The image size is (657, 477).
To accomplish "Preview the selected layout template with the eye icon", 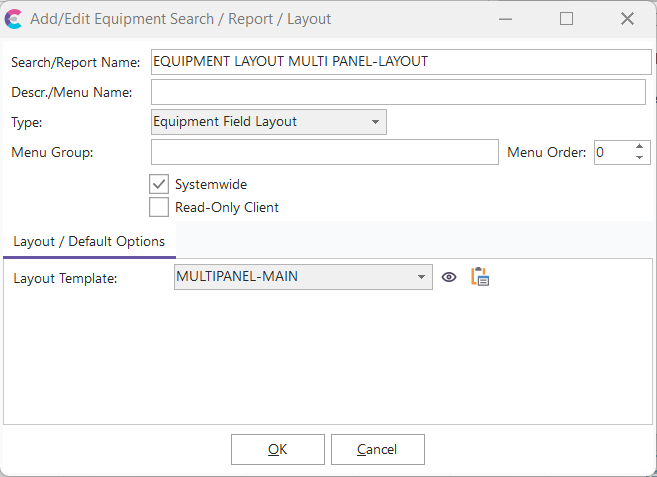I will 449,277.
